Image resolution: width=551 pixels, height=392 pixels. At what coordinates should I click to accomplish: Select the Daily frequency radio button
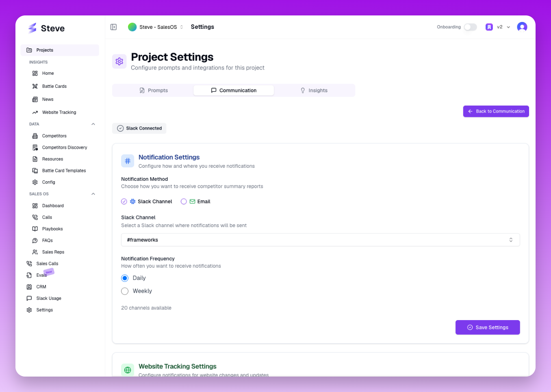coord(125,278)
